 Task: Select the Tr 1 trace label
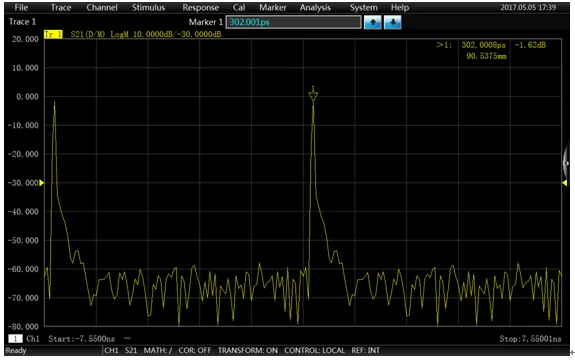tap(53, 34)
